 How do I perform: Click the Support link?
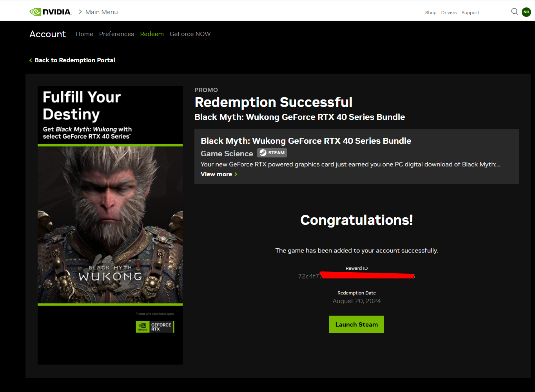point(470,12)
